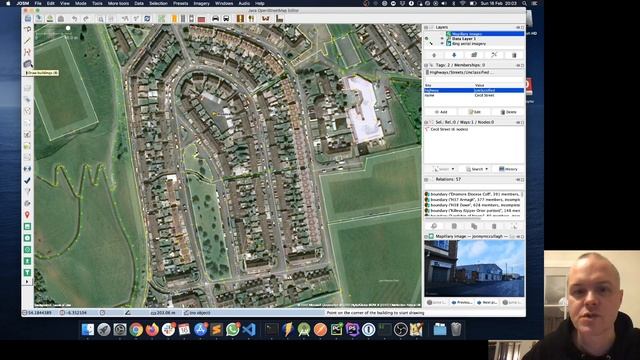Collapse the Relations: 57 panel
The image size is (640, 360).
[x=426, y=179]
